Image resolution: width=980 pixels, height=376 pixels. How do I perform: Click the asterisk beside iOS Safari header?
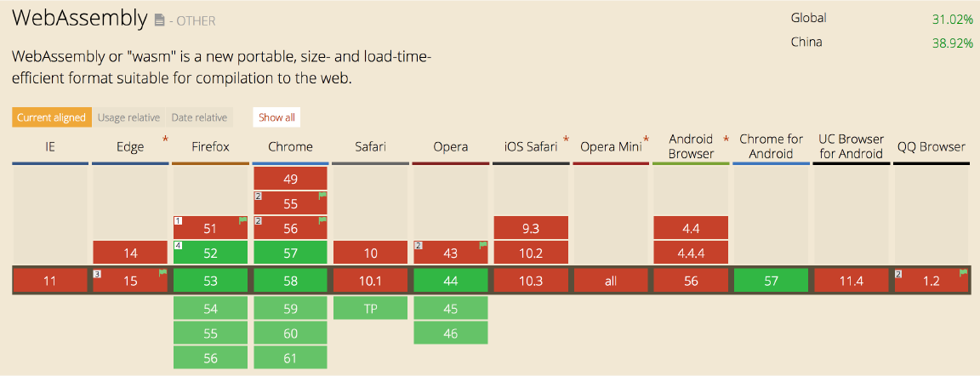click(x=566, y=140)
